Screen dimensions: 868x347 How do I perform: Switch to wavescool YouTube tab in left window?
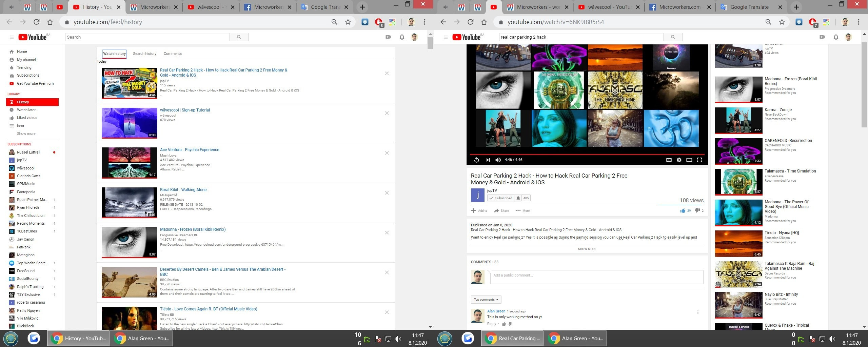pos(211,7)
